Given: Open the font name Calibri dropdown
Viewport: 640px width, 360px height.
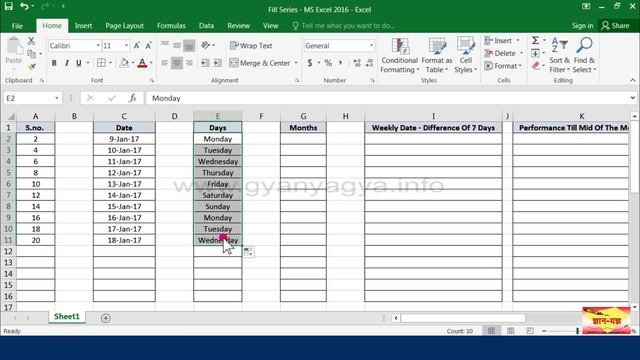Looking at the screenshot, I should [x=98, y=46].
